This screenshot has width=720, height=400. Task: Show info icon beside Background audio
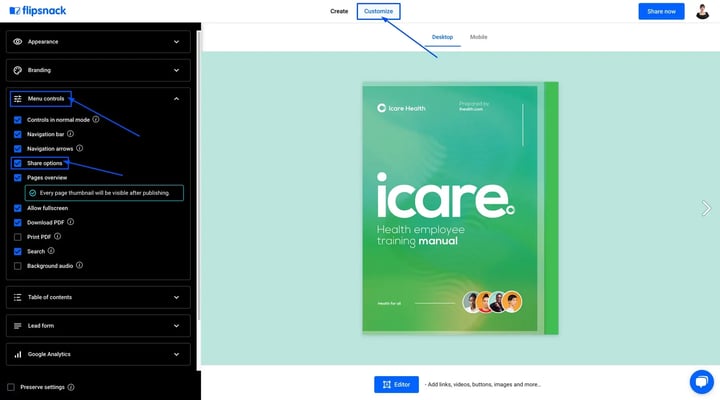click(x=79, y=265)
